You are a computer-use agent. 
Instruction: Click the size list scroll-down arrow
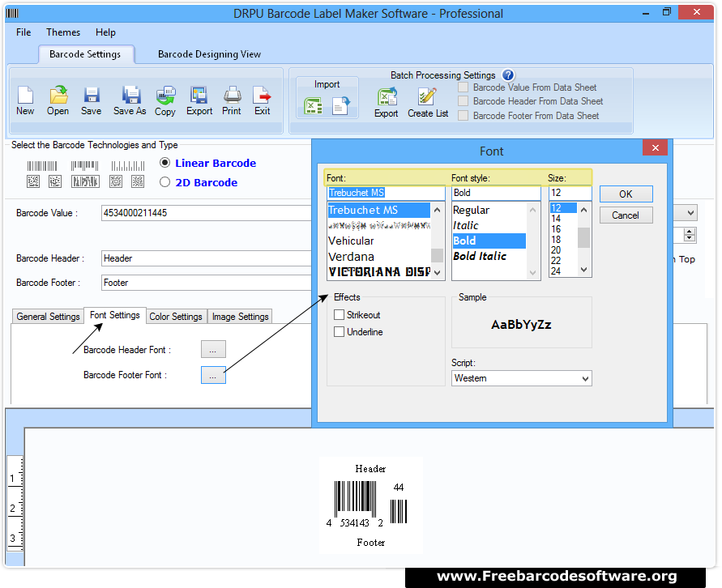pos(584,270)
